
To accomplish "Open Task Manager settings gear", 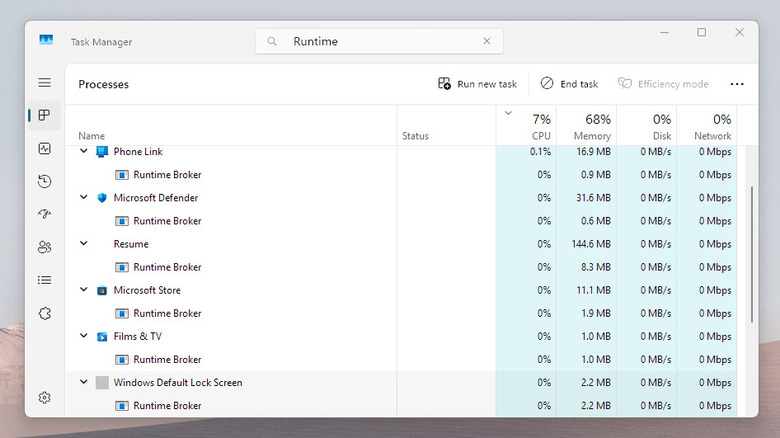I will click(x=44, y=397).
